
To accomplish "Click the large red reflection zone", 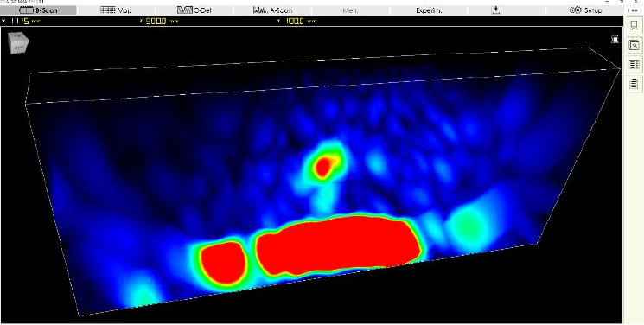I will pyautogui.click(x=339, y=245).
